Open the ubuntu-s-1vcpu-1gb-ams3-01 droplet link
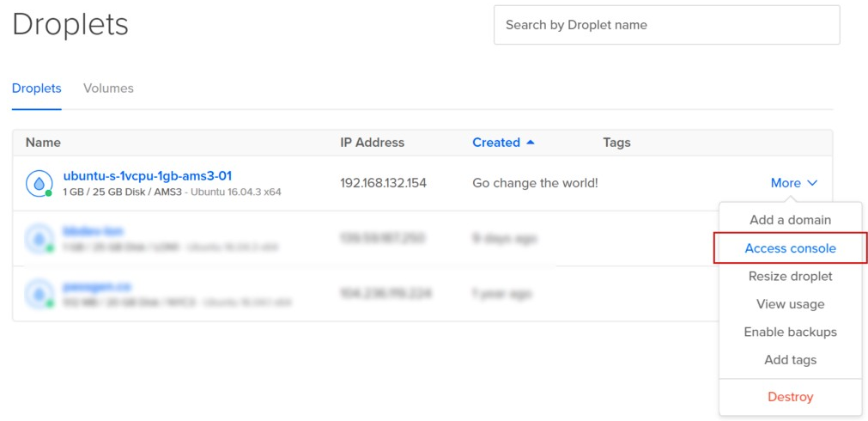The image size is (868, 421). pos(147,176)
